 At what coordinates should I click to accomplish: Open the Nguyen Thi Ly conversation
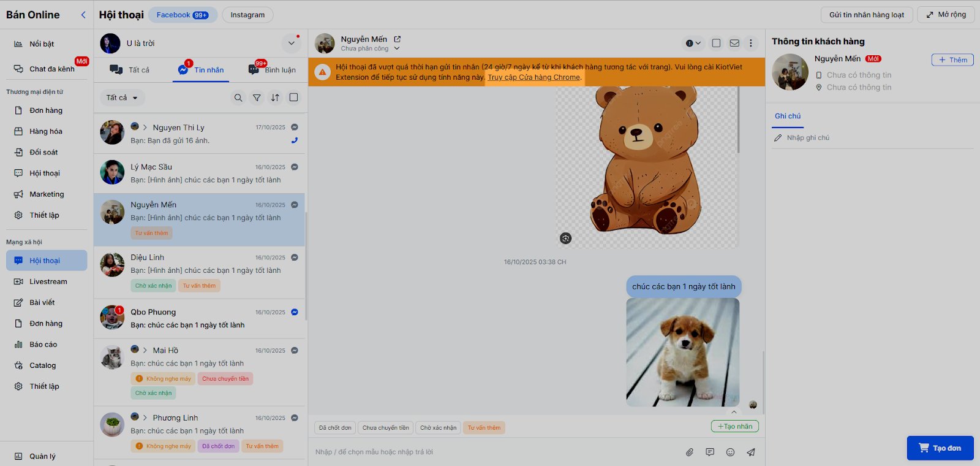point(199,134)
